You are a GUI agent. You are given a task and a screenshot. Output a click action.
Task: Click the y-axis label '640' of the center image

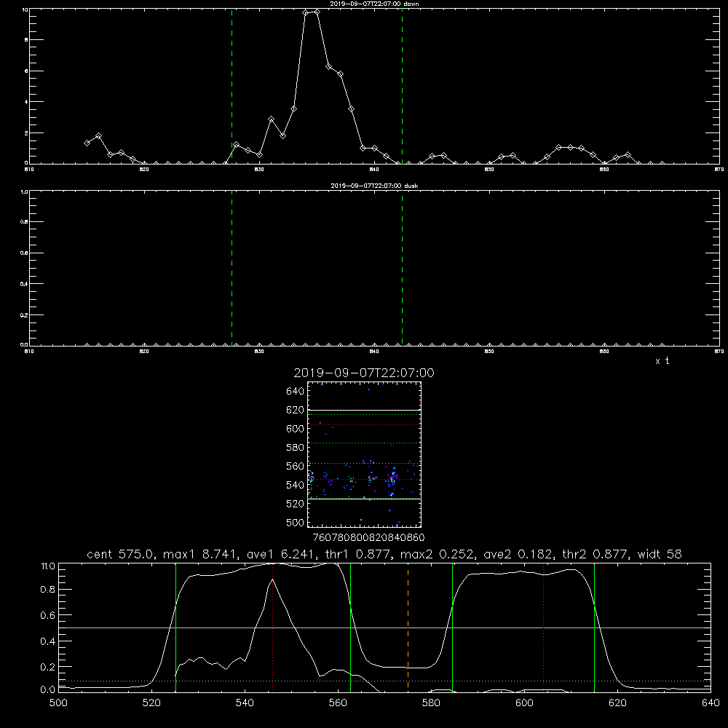(295, 391)
